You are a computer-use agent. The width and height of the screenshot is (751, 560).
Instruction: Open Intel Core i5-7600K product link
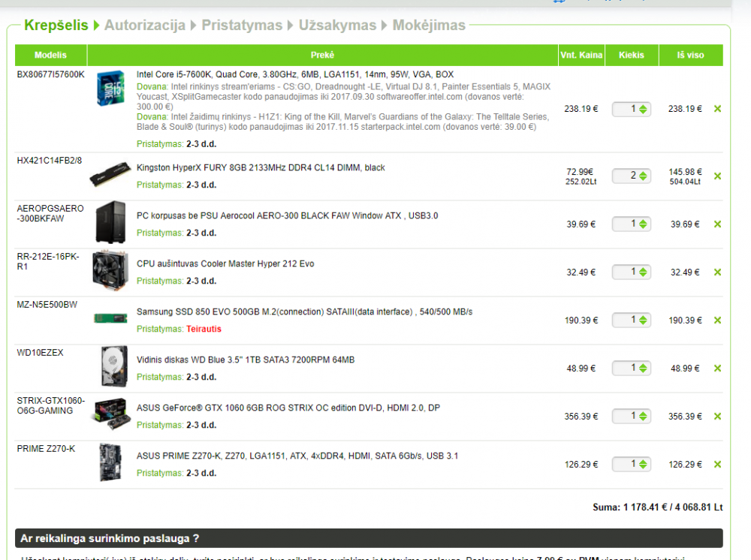click(295, 74)
